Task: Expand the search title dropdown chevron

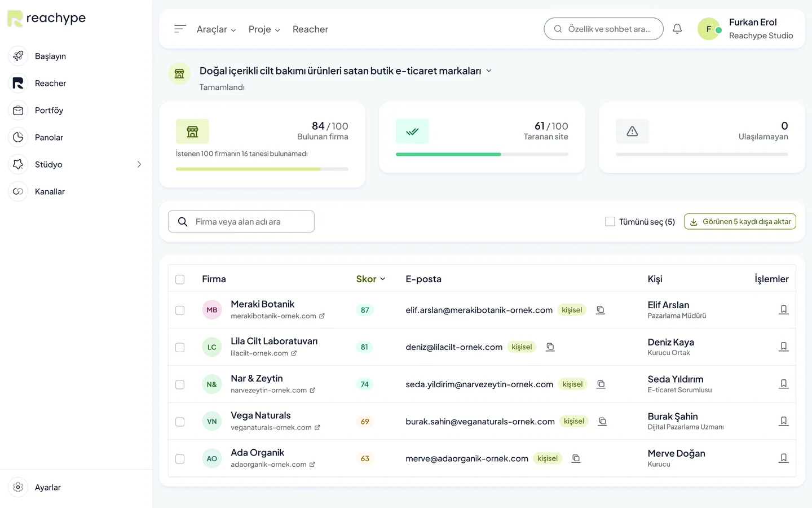Action: pos(489,71)
